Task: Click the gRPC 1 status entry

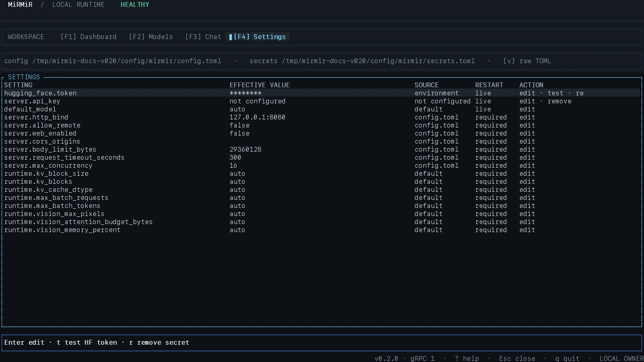Action: click(423, 358)
